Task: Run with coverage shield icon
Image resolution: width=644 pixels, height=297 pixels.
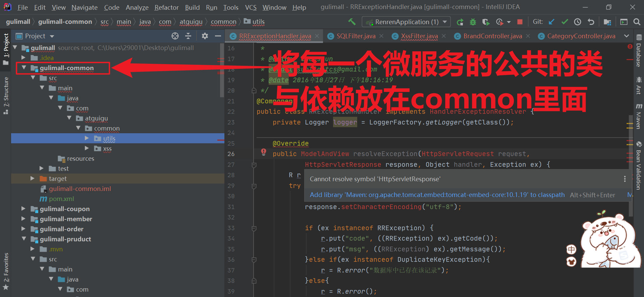Action: (486, 22)
